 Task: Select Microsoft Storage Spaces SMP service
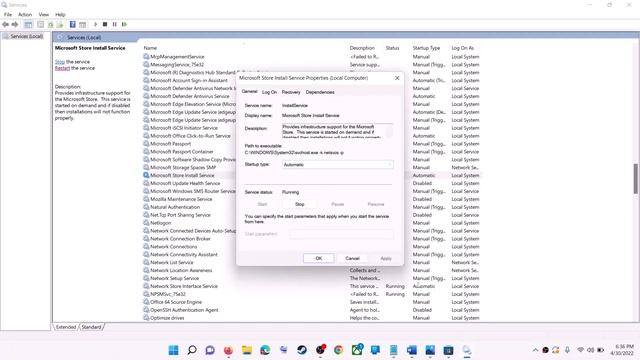(x=183, y=167)
